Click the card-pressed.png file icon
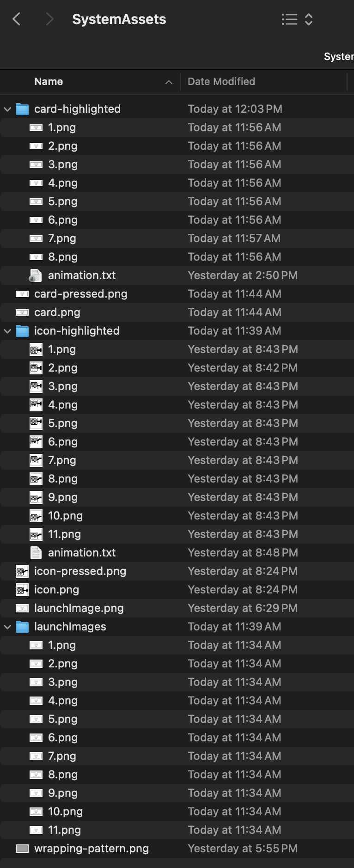Screen dimensions: 354x868 (x=22, y=294)
